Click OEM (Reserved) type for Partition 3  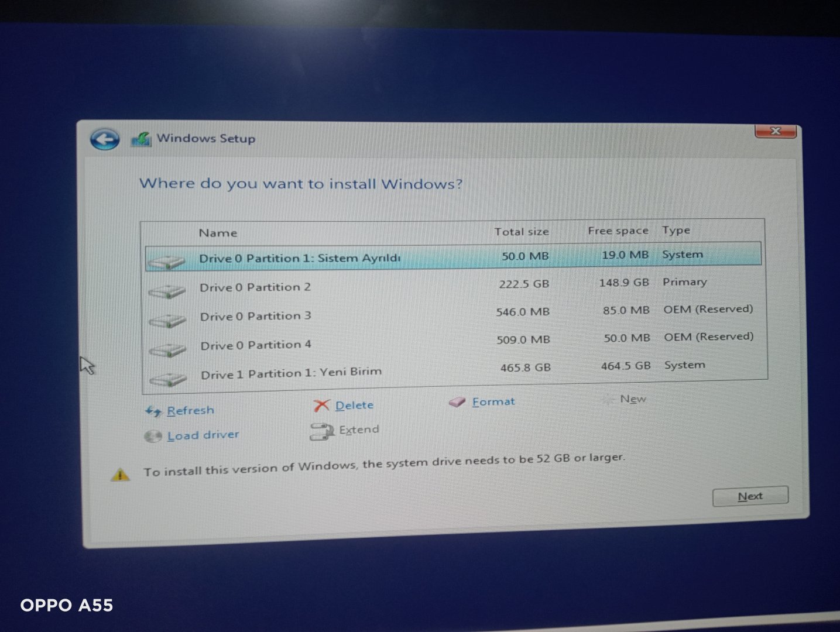[x=708, y=309]
